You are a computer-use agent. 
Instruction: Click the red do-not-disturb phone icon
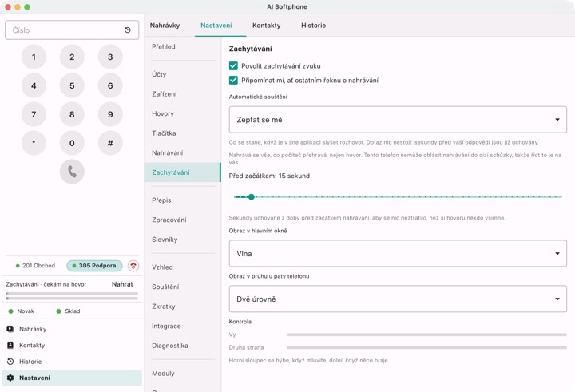[133, 266]
